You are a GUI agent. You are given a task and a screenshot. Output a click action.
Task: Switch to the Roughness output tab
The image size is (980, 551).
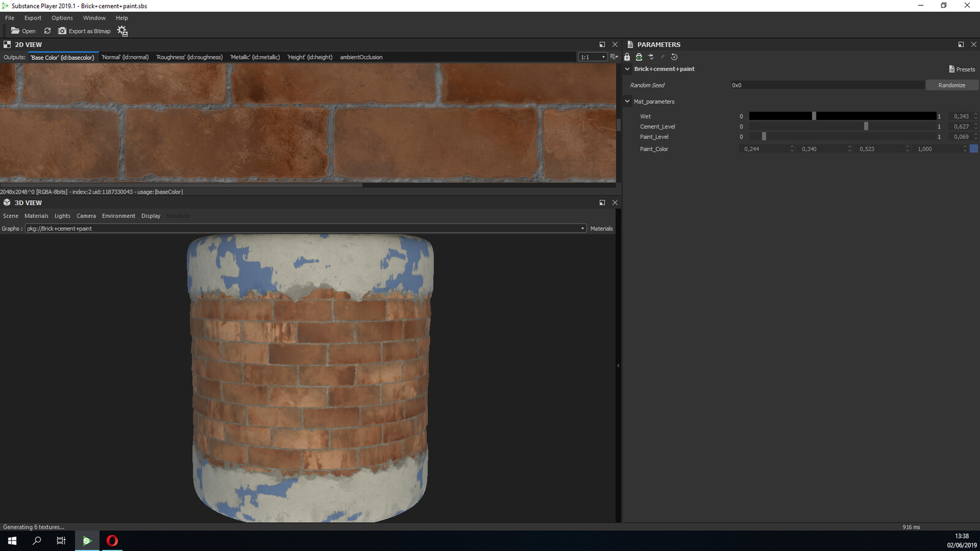pyautogui.click(x=189, y=57)
